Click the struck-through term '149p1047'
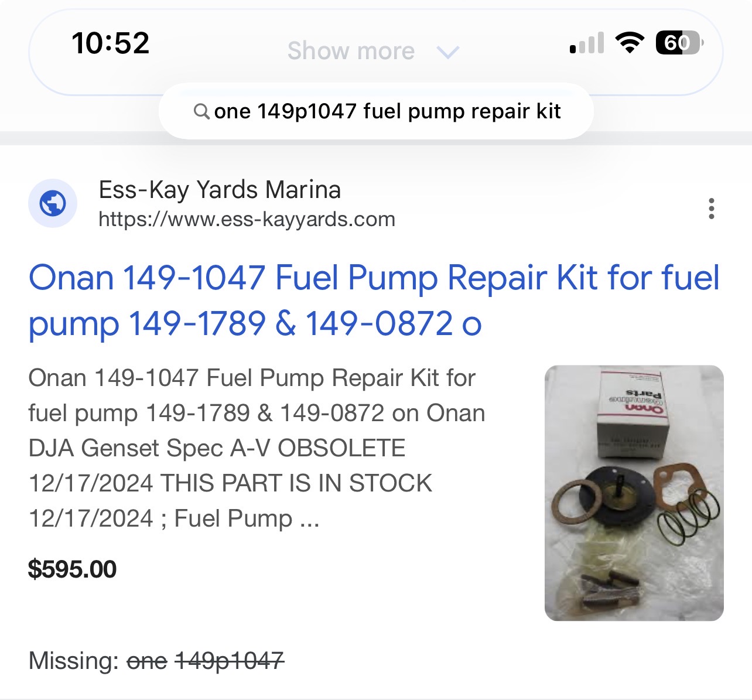This screenshot has height=700, width=752. [230, 661]
